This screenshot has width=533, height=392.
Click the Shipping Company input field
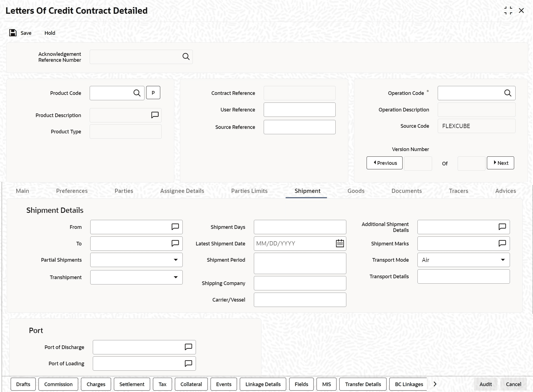click(x=300, y=283)
